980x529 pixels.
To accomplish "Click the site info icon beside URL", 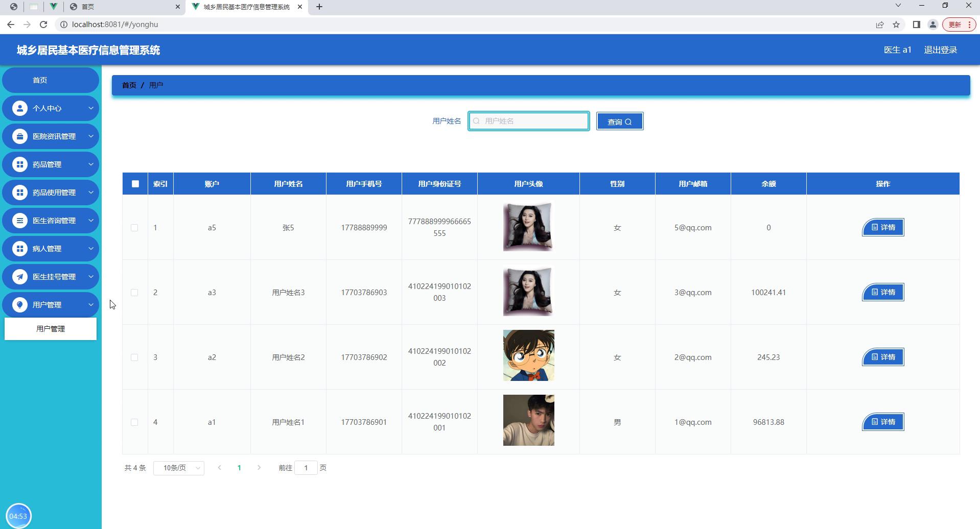I will (x=64, y=25).
